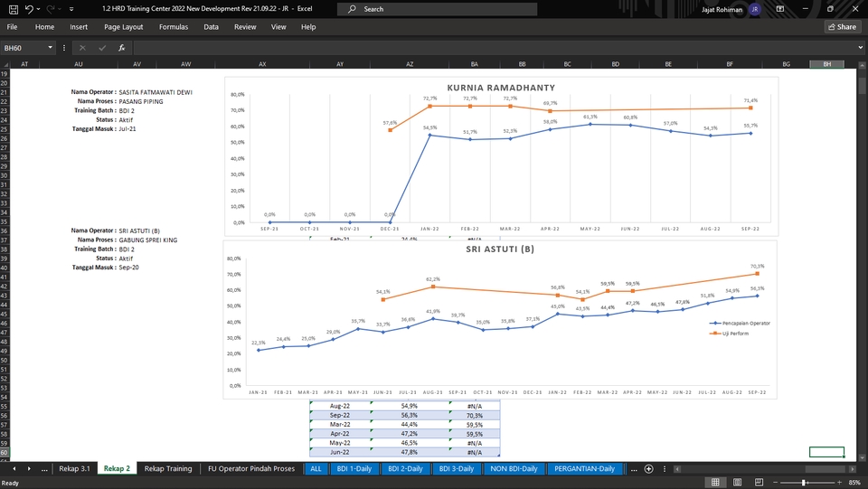This screenshot has width=868, height=489.
Task: Open Customize Quick Access Toolbar dropdown
Action: (71, 9)
